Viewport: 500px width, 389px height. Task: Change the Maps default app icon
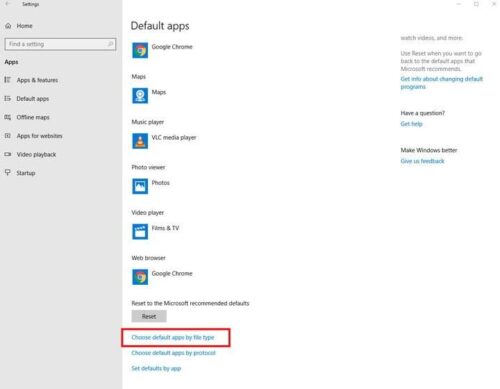pos(140,96)
